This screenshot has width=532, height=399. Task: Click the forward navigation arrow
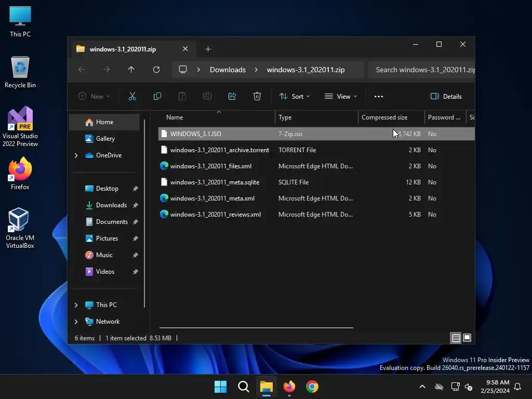point(107,70)
